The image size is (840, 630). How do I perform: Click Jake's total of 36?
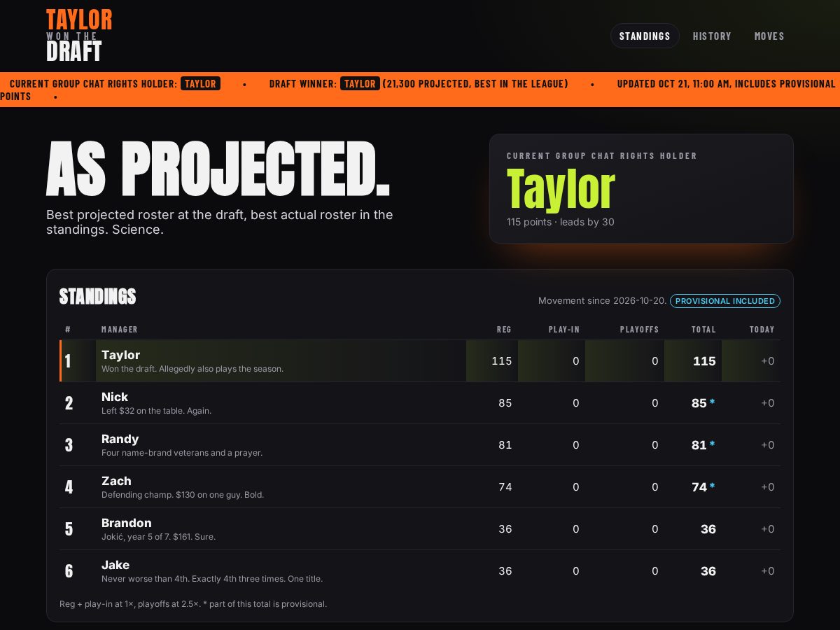point(708,571)
